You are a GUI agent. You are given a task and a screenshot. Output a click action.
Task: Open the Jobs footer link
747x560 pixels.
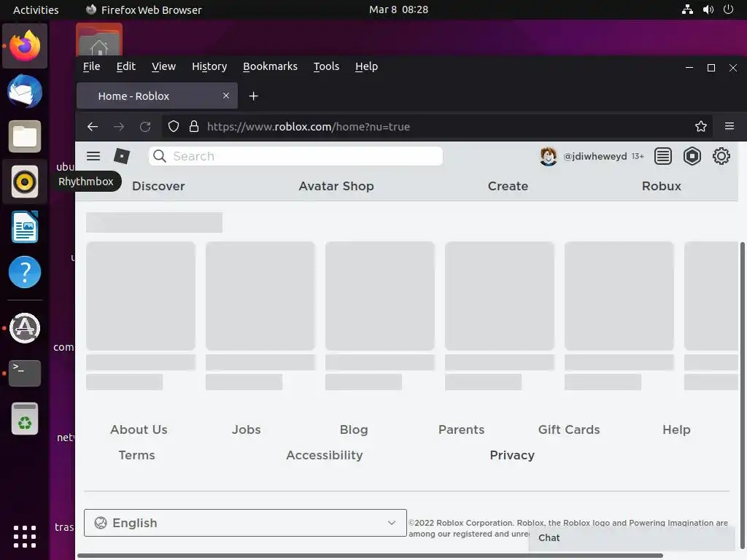[247, 429]
